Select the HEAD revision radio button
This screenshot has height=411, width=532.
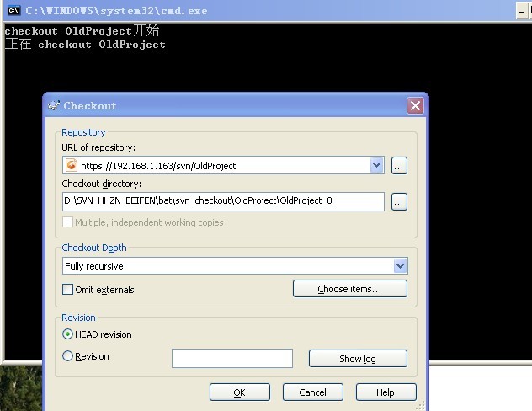pyautogui.click(x=68, y=334)
